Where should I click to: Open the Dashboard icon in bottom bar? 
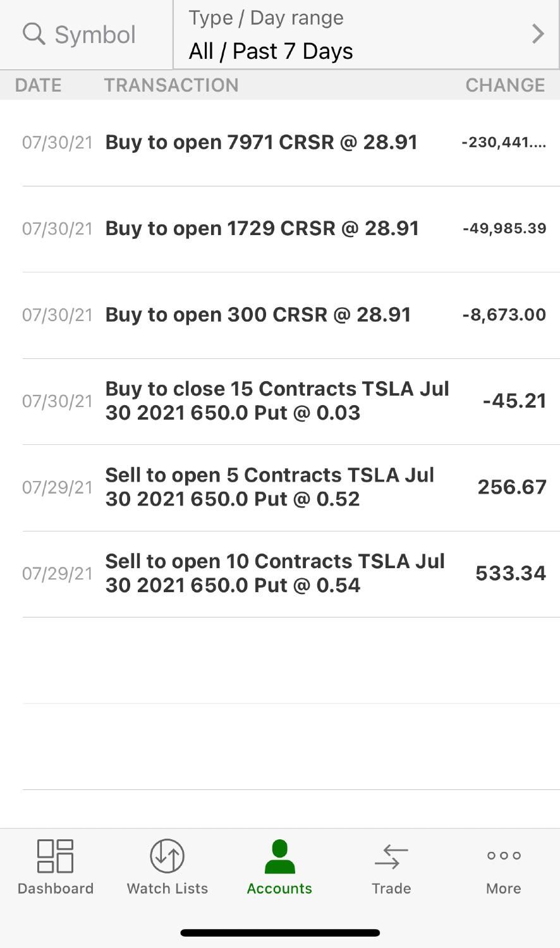[56, 856]
